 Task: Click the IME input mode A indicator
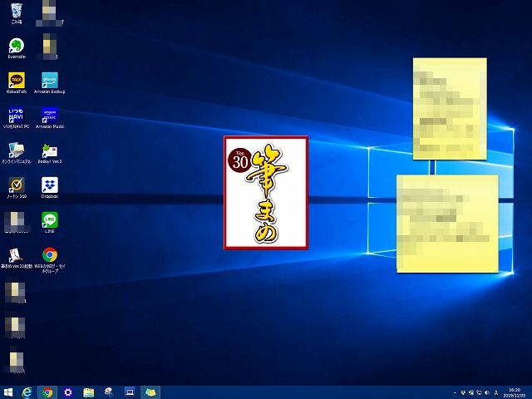(496, 393)
